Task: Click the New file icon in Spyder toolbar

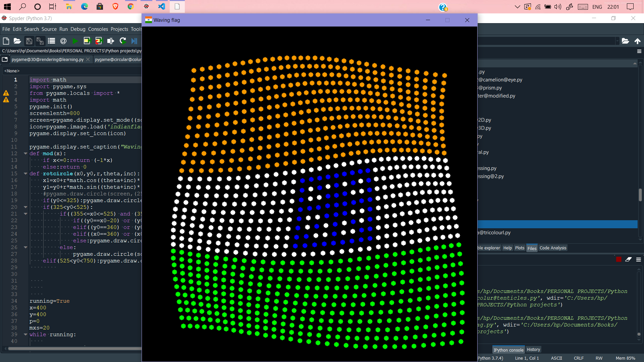Action: (6, 41)
